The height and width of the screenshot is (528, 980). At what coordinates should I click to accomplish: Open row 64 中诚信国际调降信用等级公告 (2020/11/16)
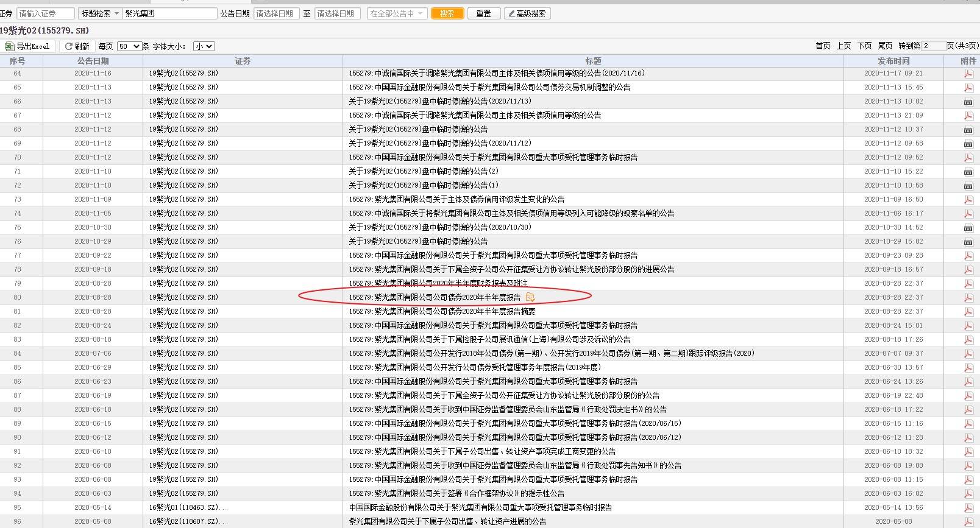point(497,74)
